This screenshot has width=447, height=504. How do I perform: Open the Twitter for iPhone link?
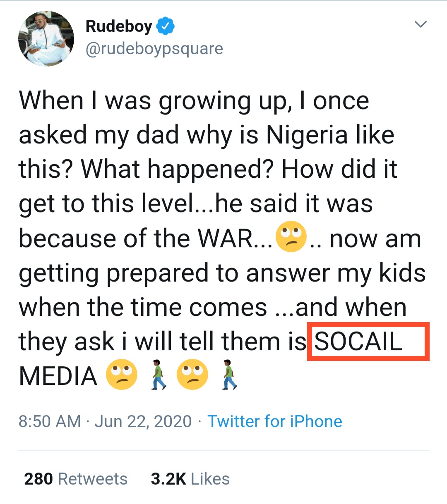[x=274, y=422]
